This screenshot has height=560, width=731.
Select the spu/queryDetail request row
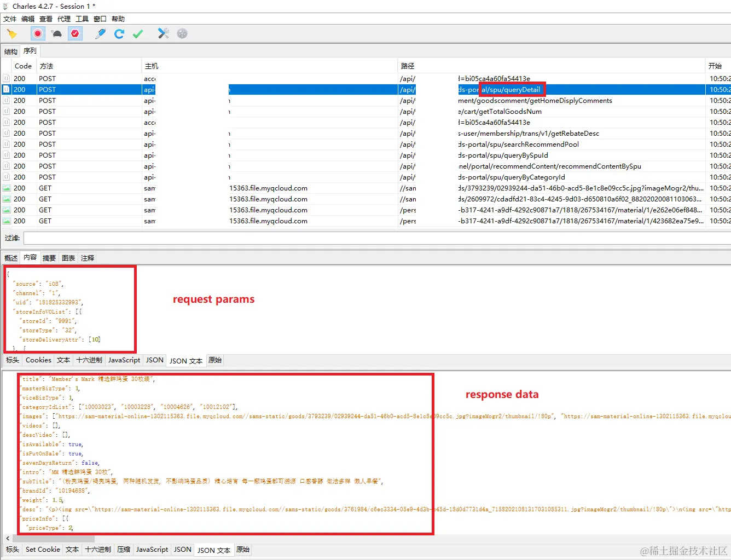tap(366, 89)
